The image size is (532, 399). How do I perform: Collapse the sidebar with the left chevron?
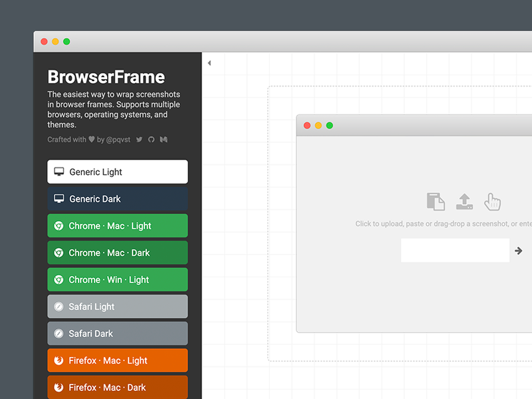click(209, 62)
